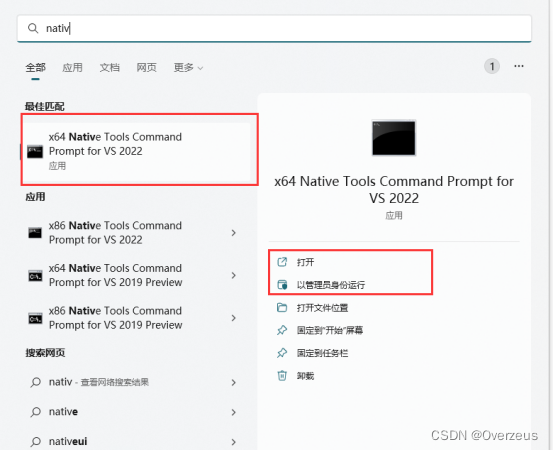
Task: Switch to the 应用 filter tab
Action: point(72,67)
